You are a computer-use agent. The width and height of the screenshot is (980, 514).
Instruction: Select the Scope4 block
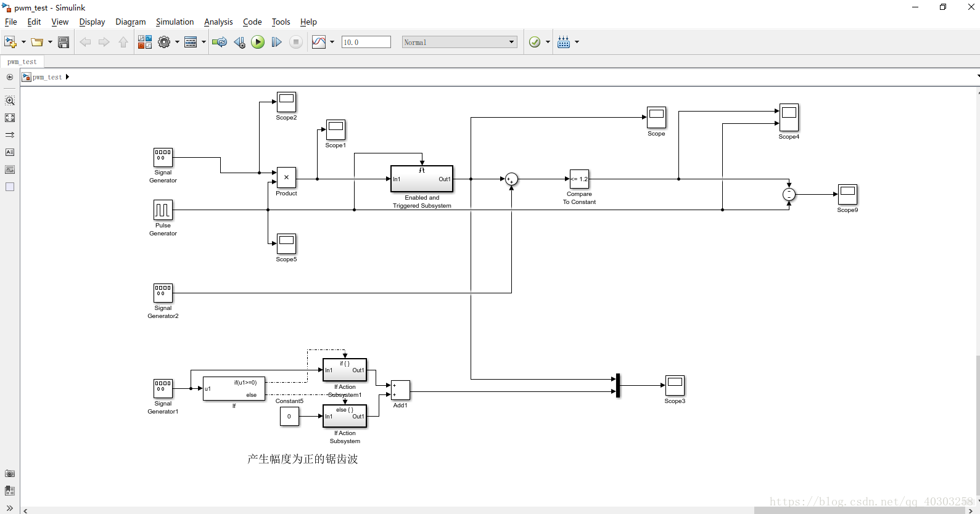coord(789,118)
